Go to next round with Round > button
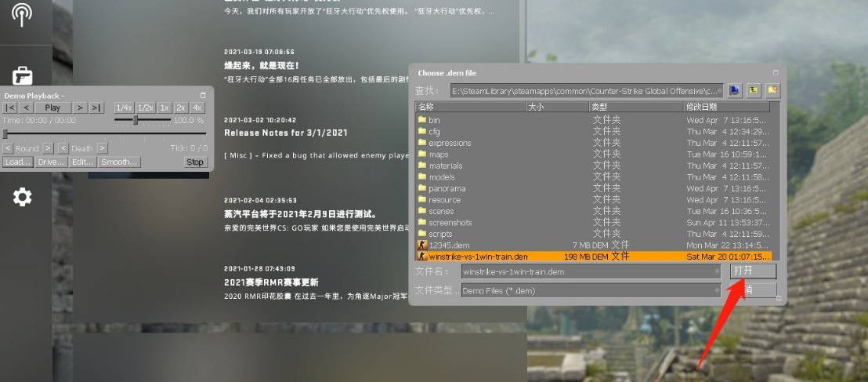Screen dimensions: 868x382 click(x=48, y=148)
